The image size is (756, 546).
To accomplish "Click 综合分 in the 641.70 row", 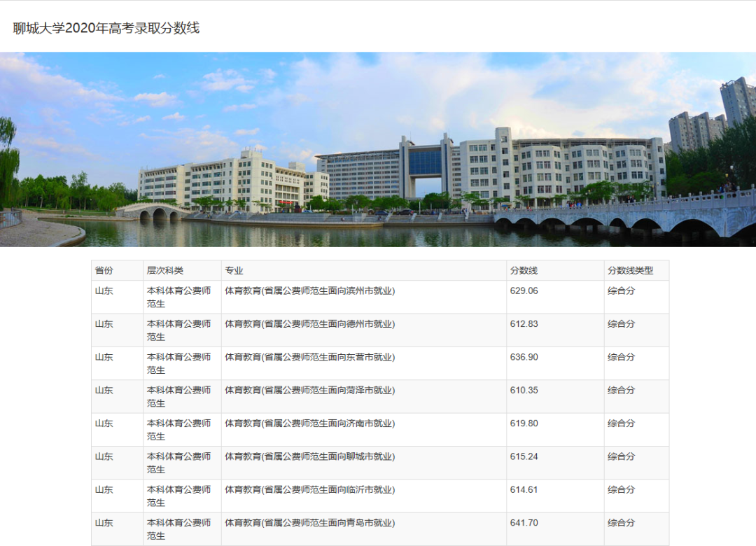I will click(621, 523).
